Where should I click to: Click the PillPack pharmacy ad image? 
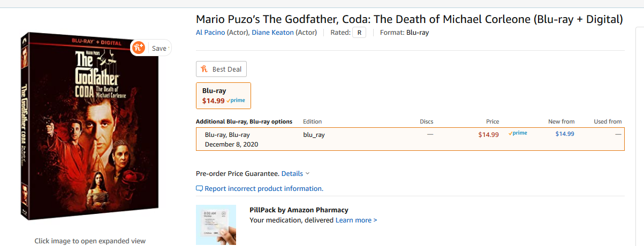216,225
